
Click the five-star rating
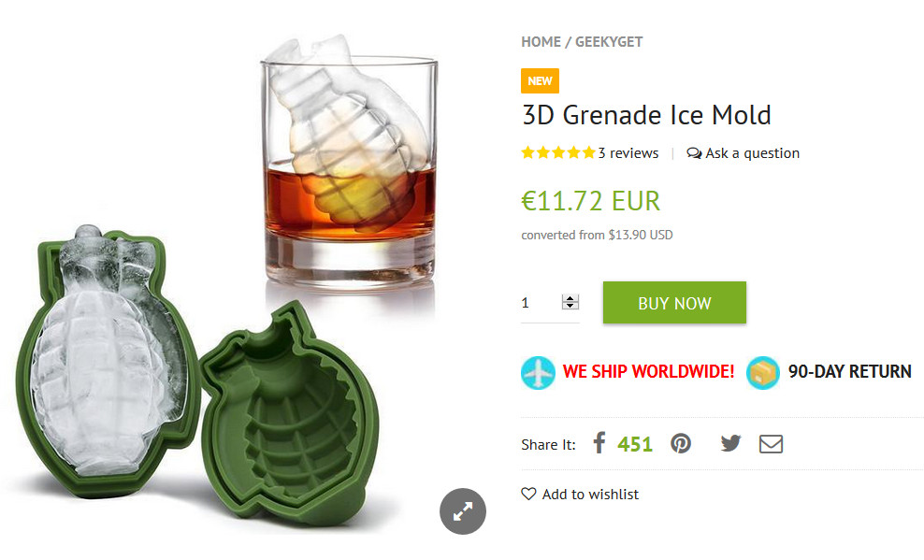click(558, 153)
